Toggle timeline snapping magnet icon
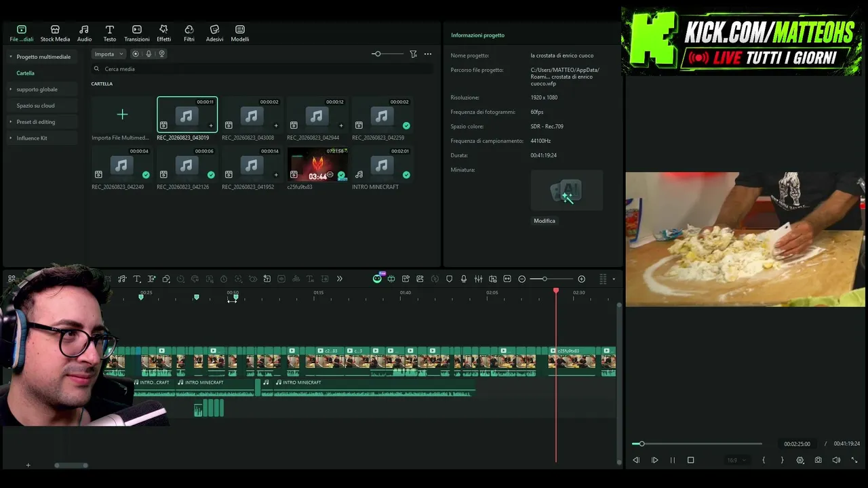 click(391, 279)
